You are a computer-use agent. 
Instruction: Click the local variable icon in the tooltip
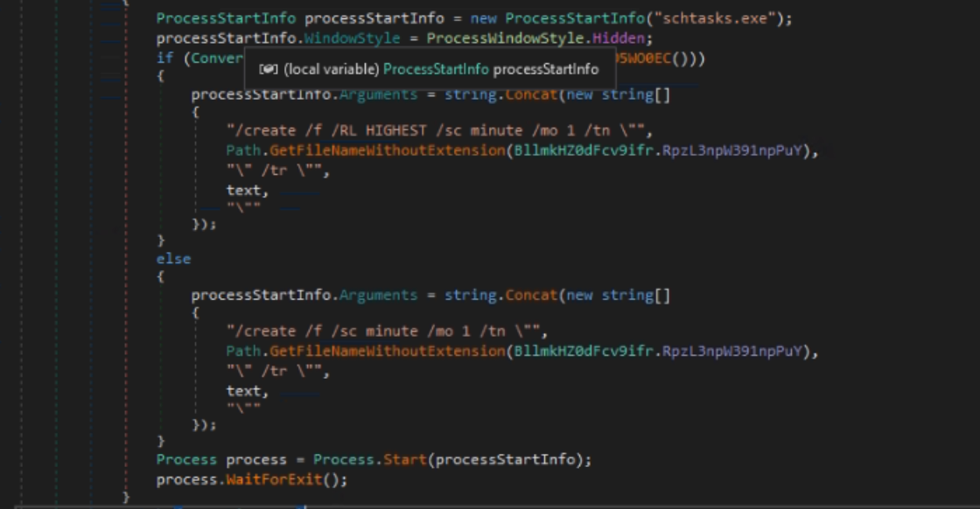[269, 69]
